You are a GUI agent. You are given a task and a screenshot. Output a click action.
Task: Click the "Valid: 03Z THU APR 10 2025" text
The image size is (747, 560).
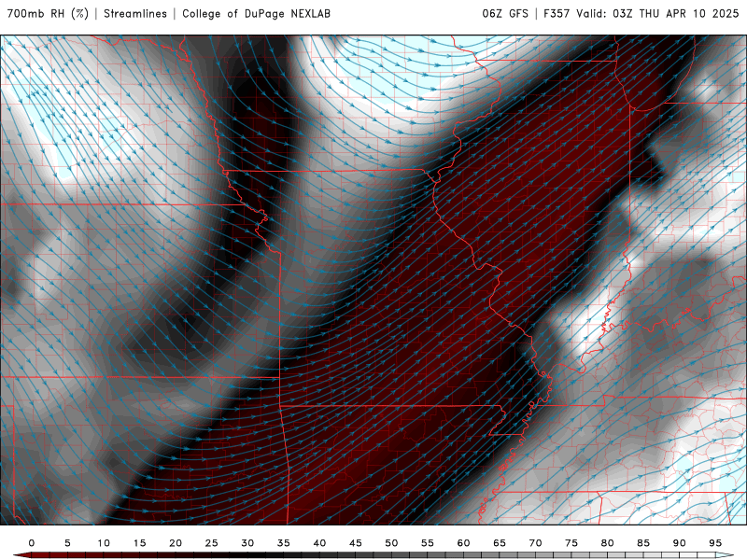pyautogui.click(x=657, y=14)
